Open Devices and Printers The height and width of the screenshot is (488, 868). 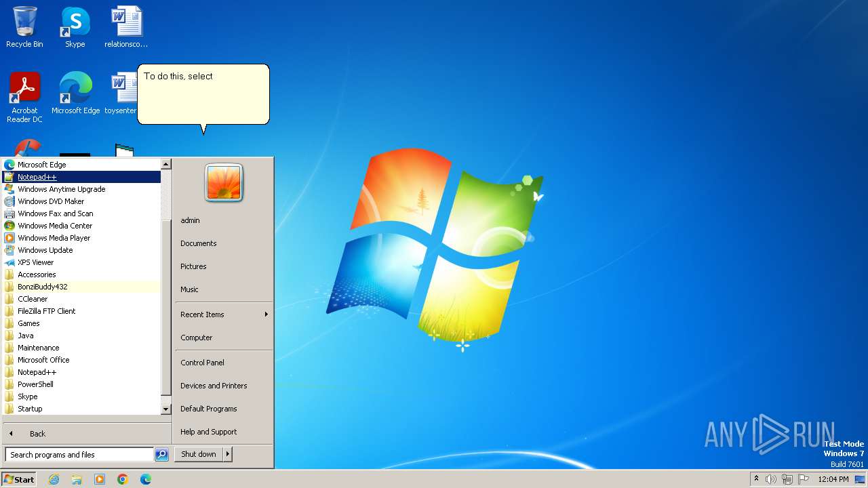(224, 386)
